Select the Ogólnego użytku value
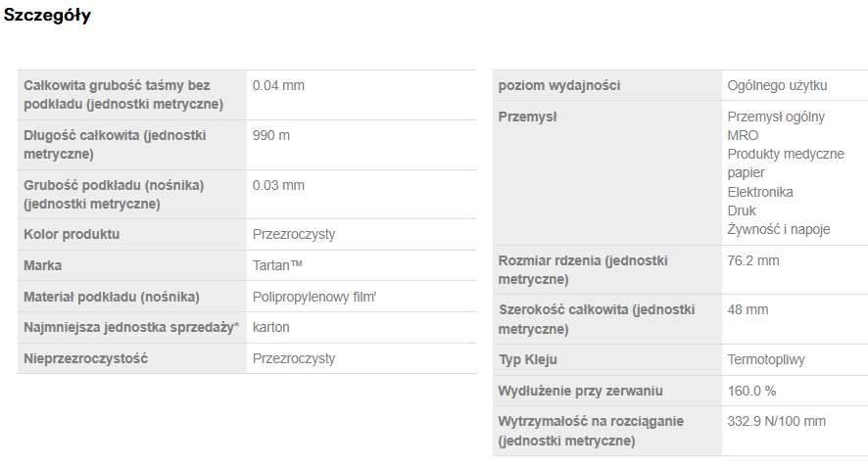Viewport: 868px width, 467px height. 778,85
